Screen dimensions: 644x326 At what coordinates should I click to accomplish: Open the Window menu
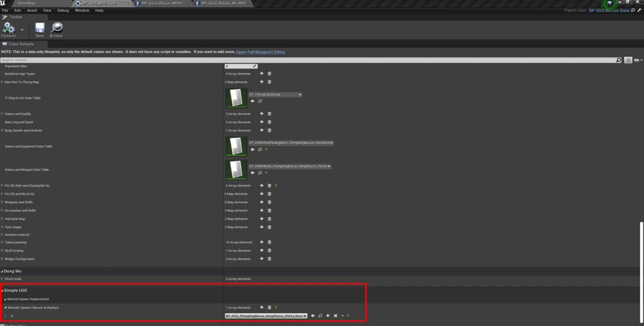pyautogui.click(x=82, y=10)
